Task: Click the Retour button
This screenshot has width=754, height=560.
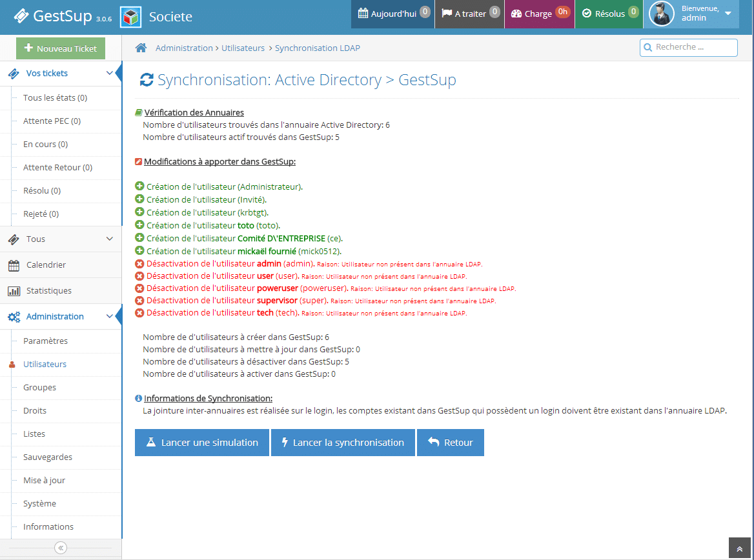Action: coord(450,443)
